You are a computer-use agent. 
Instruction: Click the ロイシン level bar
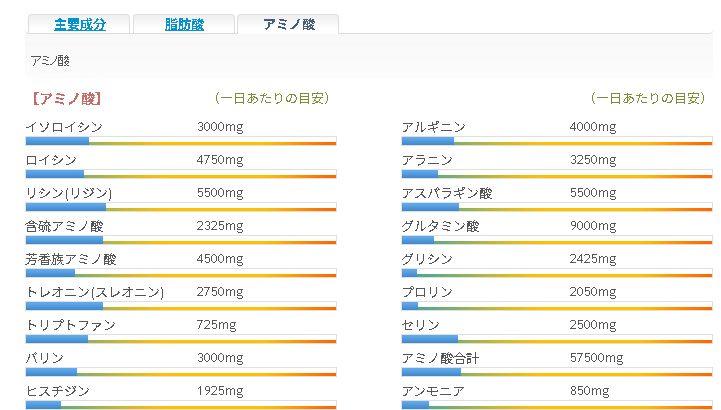(x=181, y=174)
